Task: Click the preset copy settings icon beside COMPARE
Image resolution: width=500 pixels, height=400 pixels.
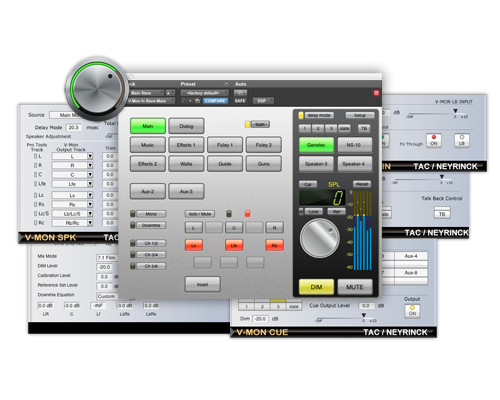Action: (197, 101)
